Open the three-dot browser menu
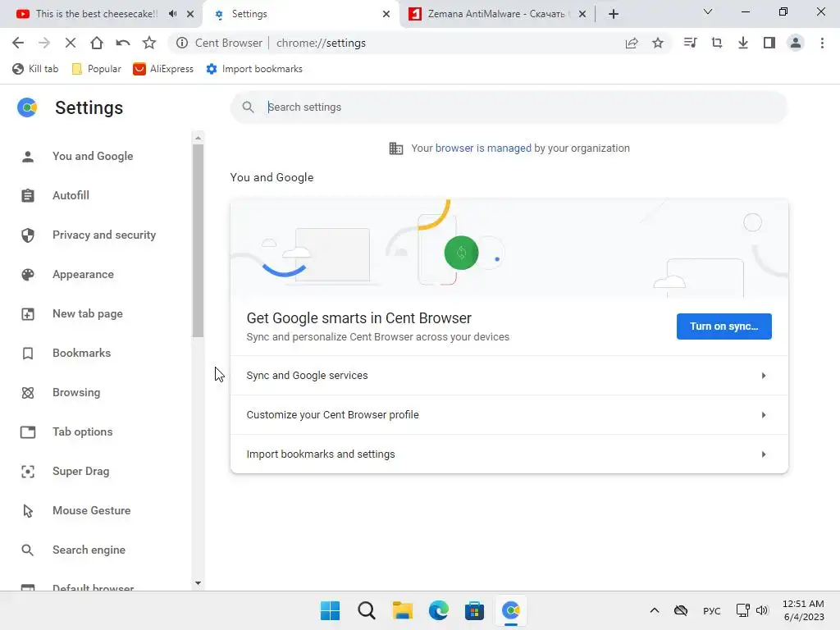 [822, 43]
